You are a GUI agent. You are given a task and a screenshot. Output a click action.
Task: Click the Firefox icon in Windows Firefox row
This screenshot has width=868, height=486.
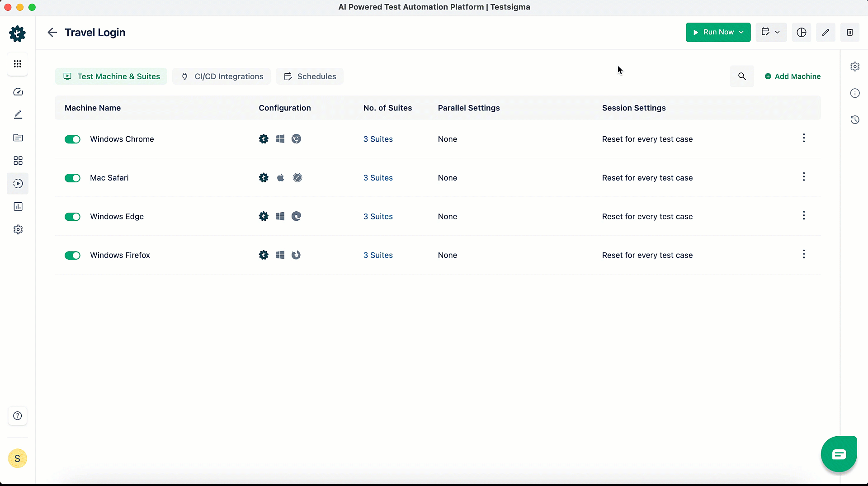tap(296, 255)
